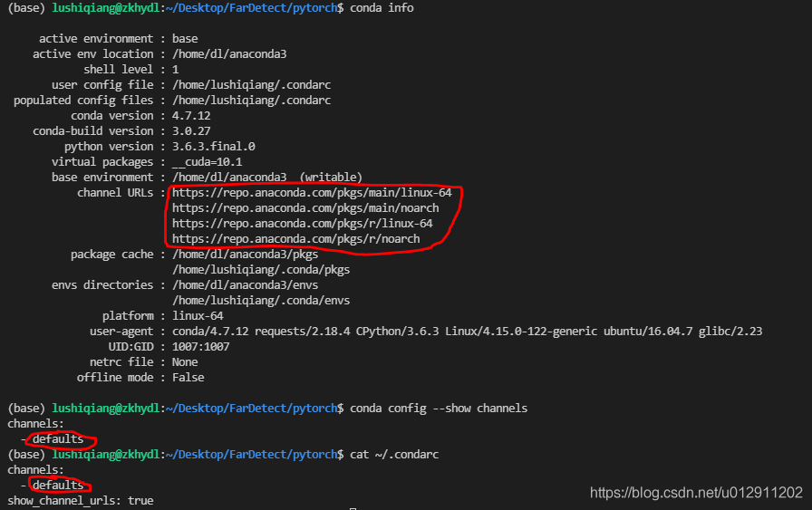Click the offline mode False value
This screenshot has width=812, height=510.
tap(188, 378)
